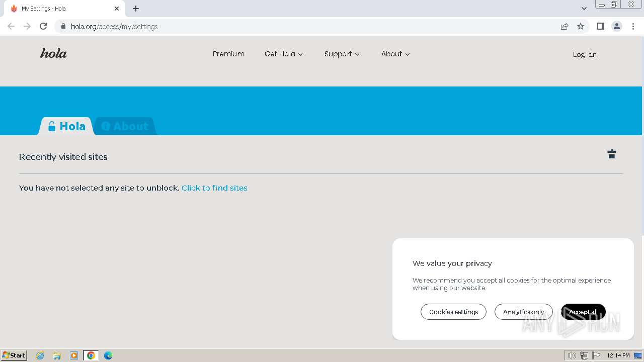The image size is (644, 362).
Task: View site info via lock icon
Action: pyautogui.click(x=63, y=26)
